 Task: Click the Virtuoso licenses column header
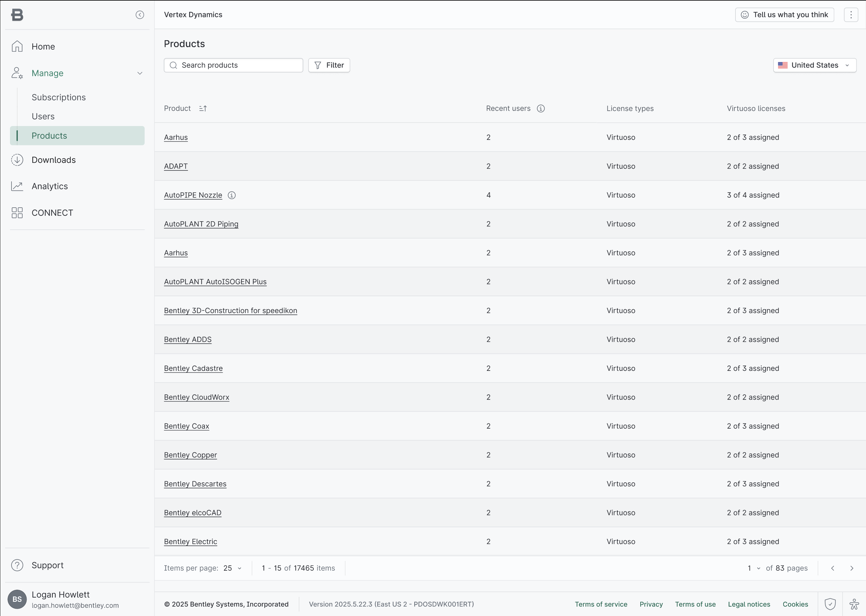756,109
